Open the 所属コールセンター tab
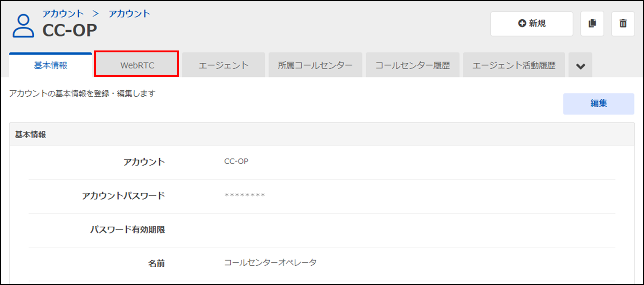This screenshot has height=285, width=644. tap(315, 65)
